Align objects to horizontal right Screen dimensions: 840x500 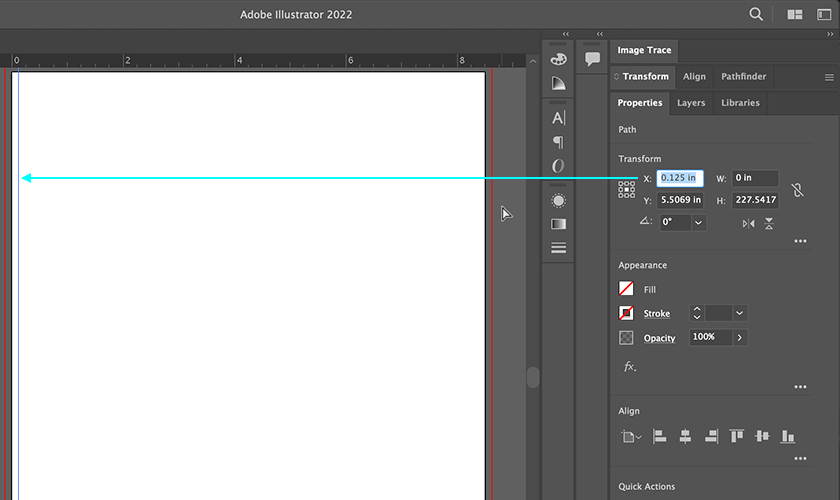(x=711, y=436)
